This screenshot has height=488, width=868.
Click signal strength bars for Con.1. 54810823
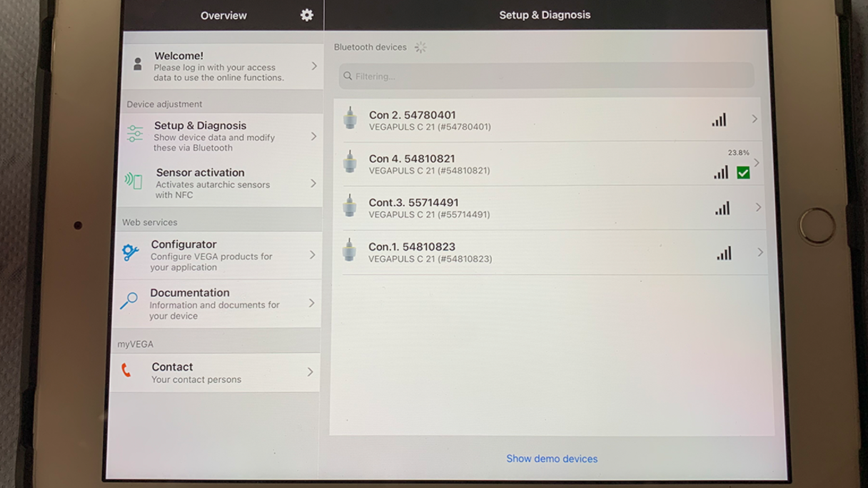pos(724,253)
